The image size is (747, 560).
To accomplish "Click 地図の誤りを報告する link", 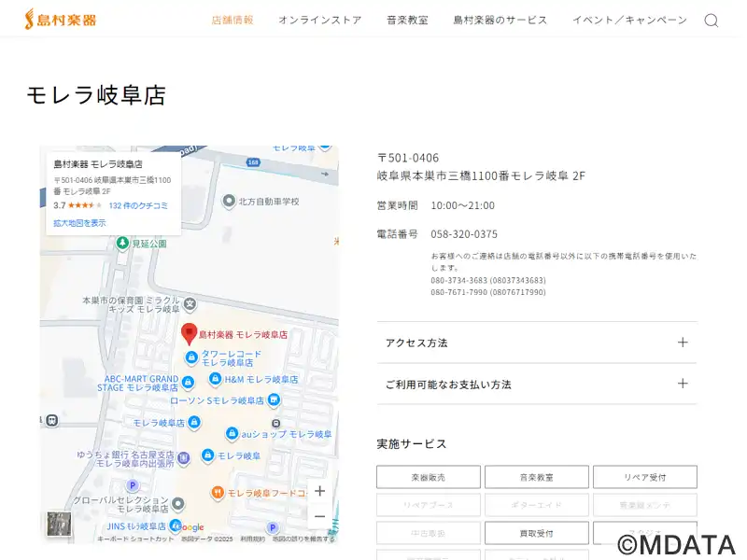I will [x=303, y=539].
